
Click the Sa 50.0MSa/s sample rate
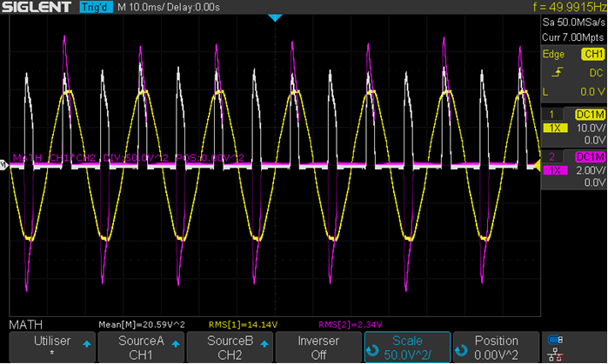(573, 23)
